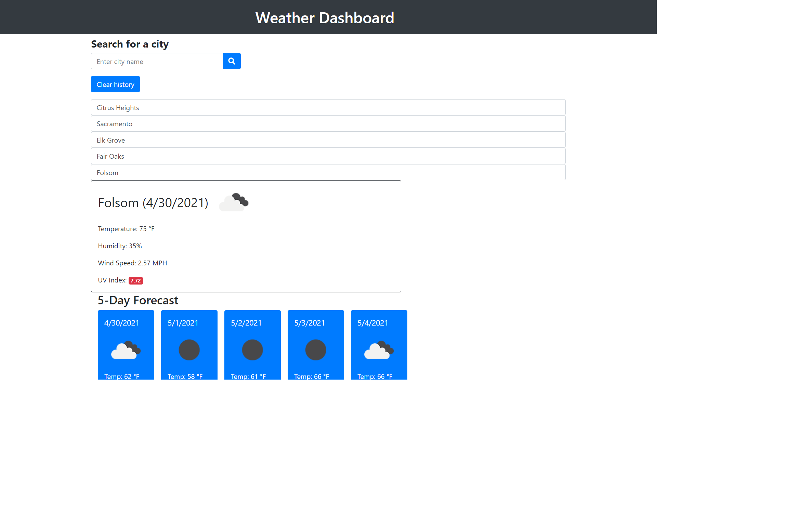812x528 pixels.
Task: Click inside the Enter city name field
Action: 156,61
